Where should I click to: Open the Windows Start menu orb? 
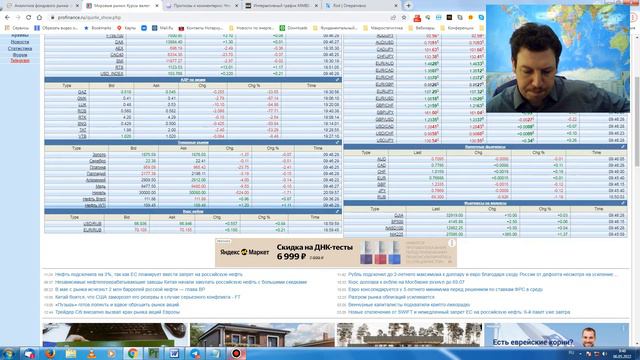pos(9,353)
